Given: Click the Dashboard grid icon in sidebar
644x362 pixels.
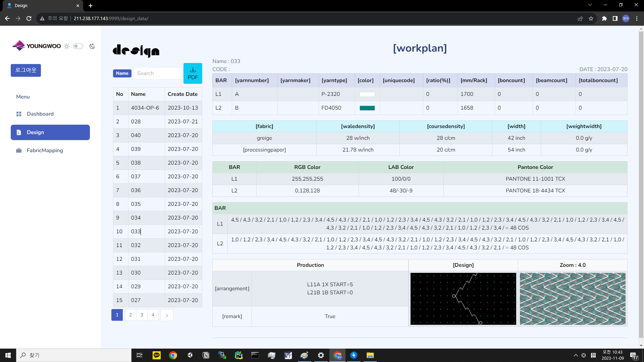Looking at the screenshot, I should [19, 114].
